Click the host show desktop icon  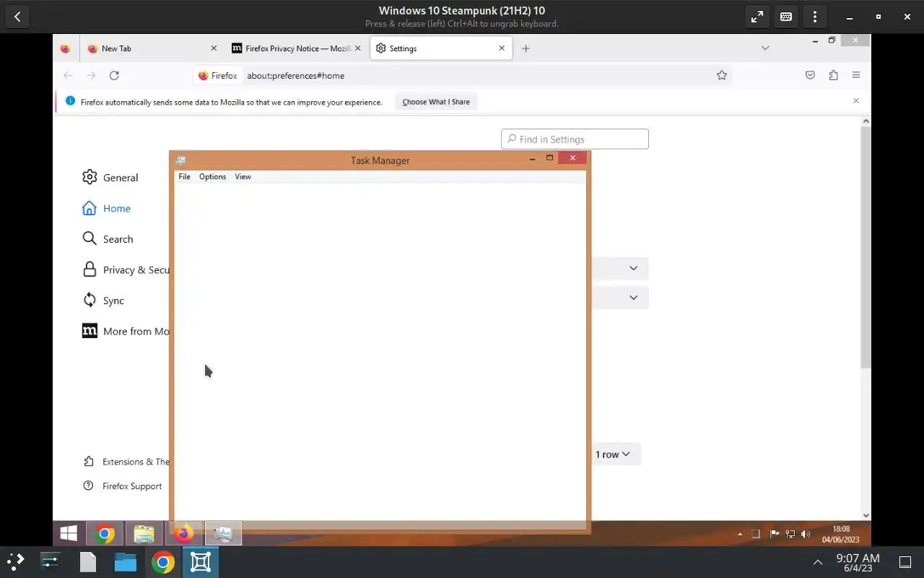905,562
